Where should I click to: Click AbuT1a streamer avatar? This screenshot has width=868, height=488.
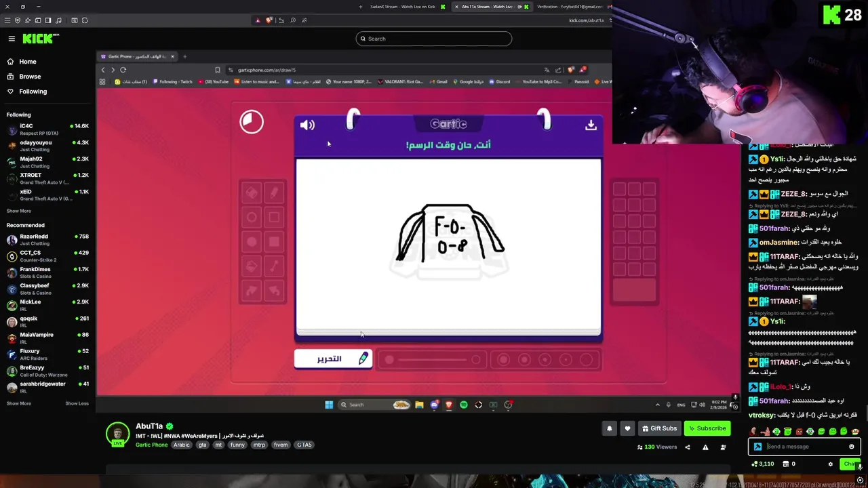tap(117, 434)
